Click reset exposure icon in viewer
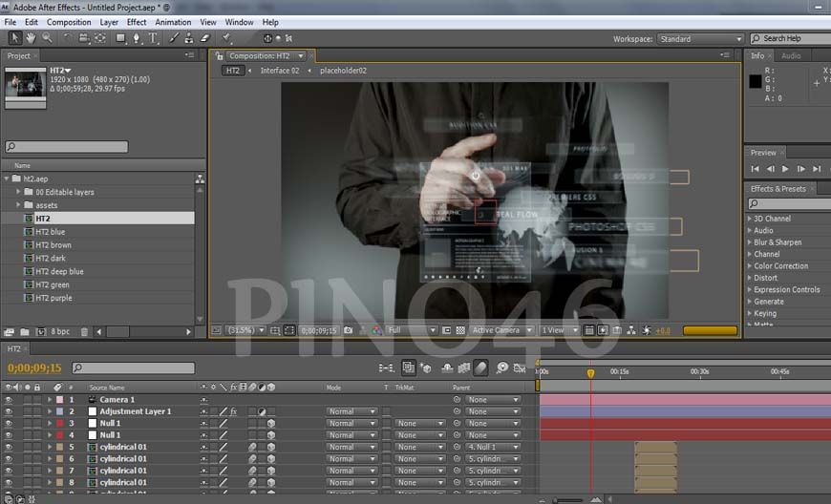 coord(646,330)
